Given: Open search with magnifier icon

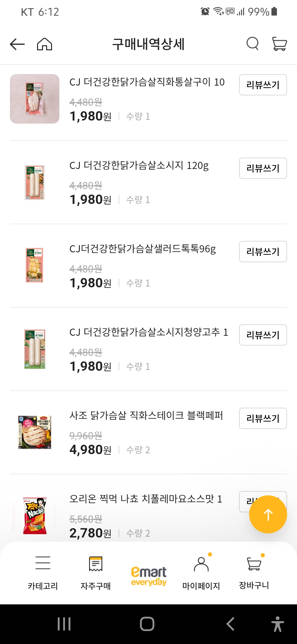Looking at the screenshot, I should 252,44.
